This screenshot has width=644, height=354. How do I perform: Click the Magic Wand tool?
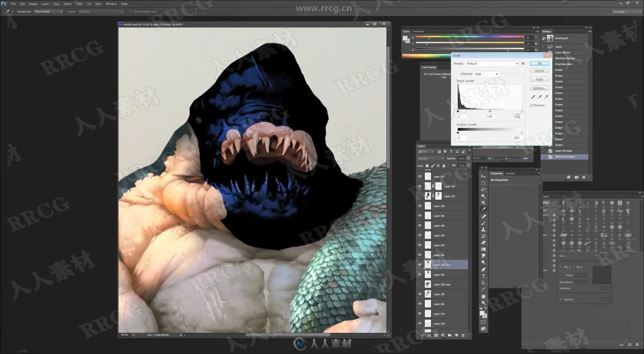point(483,196)
